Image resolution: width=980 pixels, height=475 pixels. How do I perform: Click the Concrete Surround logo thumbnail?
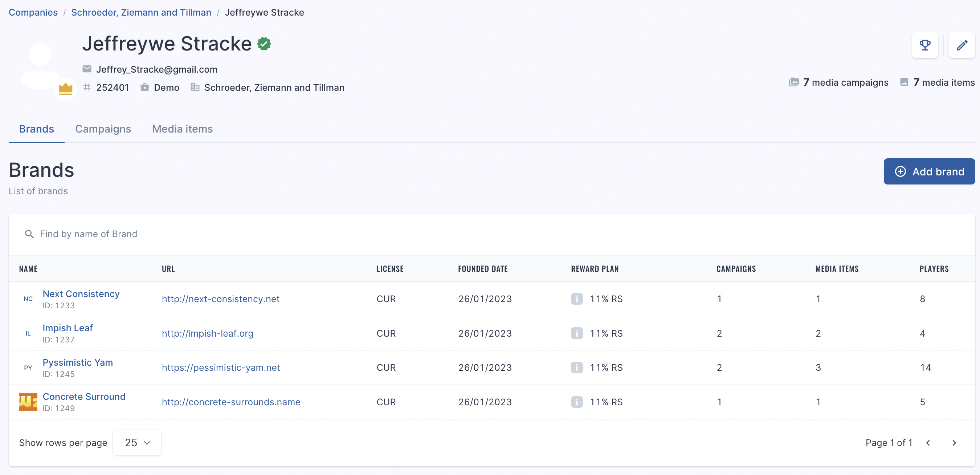click(28, 402)
